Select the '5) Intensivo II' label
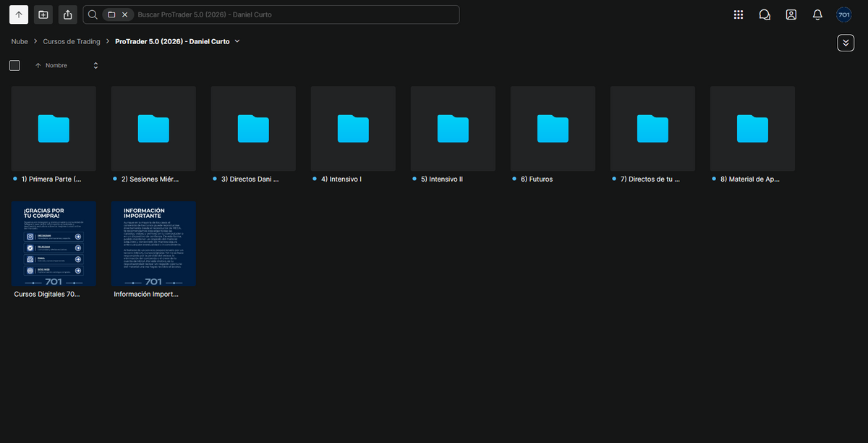 (441, 179)
